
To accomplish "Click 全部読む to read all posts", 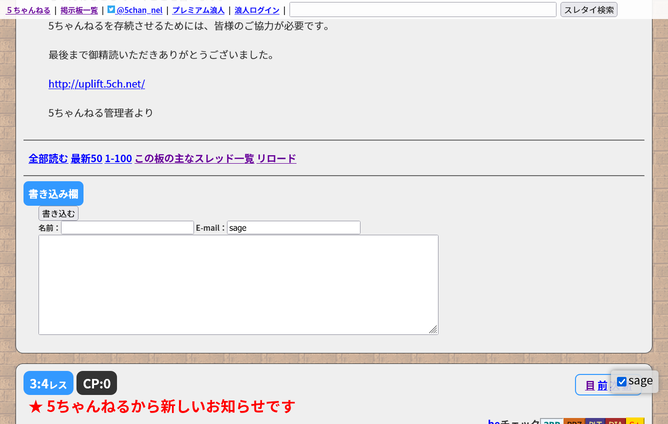I will pos(48,159).
